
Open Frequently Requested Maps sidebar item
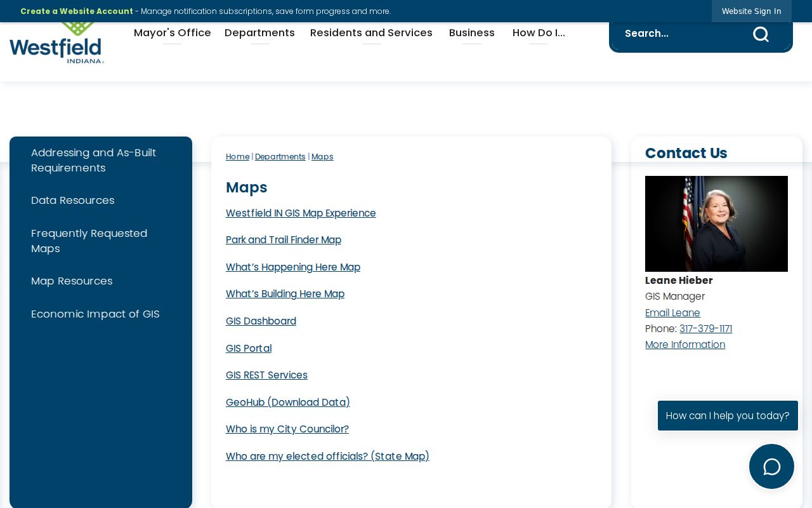pyautogui.click(x=101, y=241)
